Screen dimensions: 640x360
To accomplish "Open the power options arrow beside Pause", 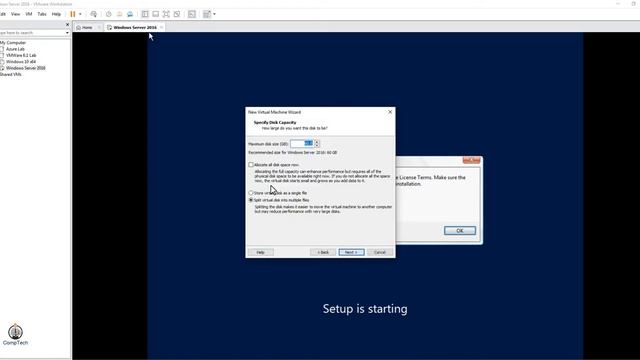I will point(80,14).
